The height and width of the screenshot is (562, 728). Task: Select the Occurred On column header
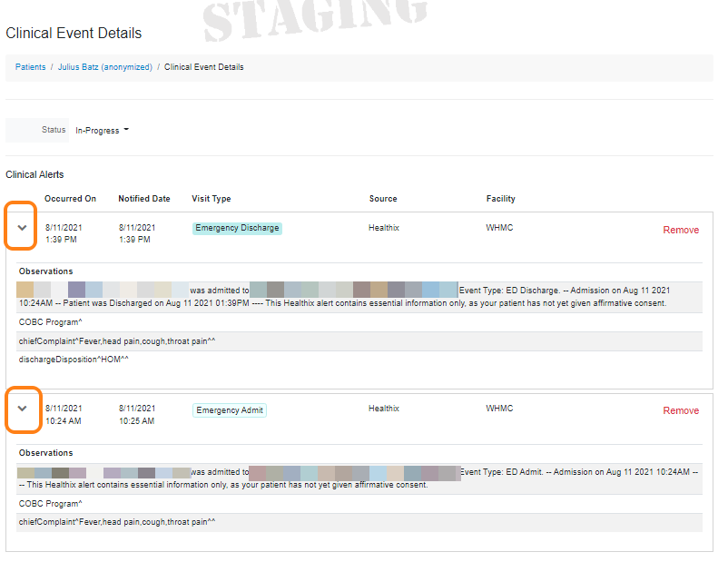coord(70,199)
